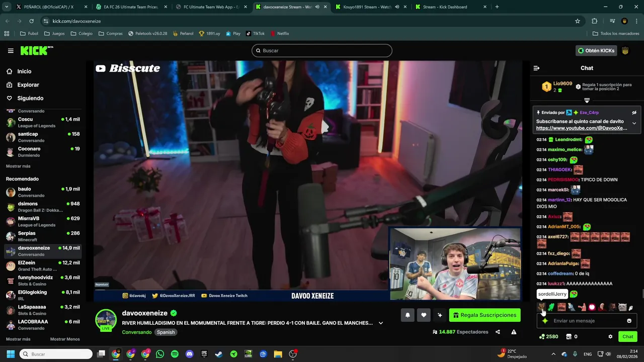
Task: Click Obtén KICKs button
Action: [x=596, y=51]
